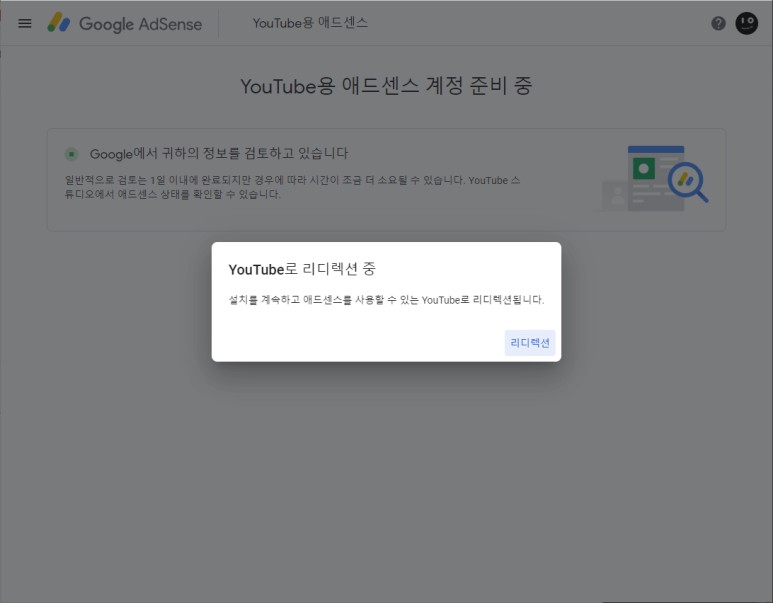Click the 리디렉션 button in dialog
Viewport: 773px width, 603px height.
tap(530, 343)
